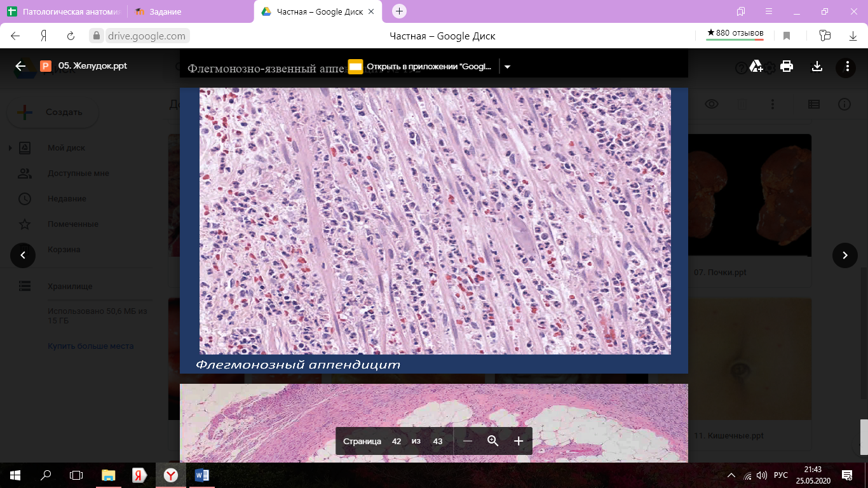Open the 880 отзывов site reviews
Viewport: 868px width, 488px height.
click(x=735, y=34)
